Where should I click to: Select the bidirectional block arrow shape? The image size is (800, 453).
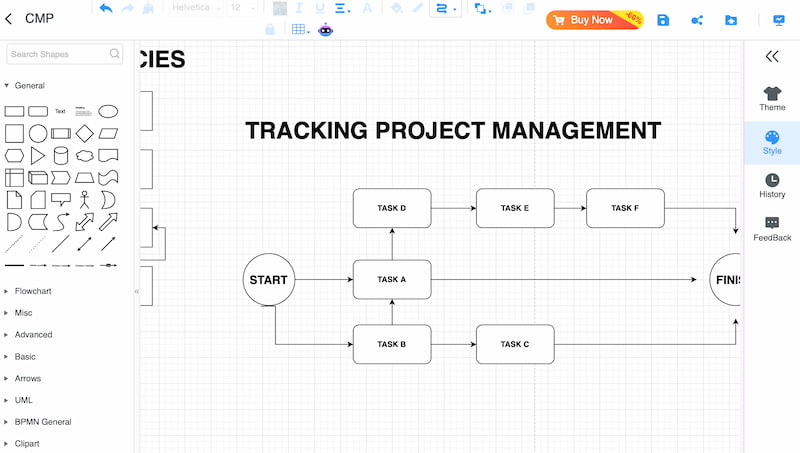point(85,222)
